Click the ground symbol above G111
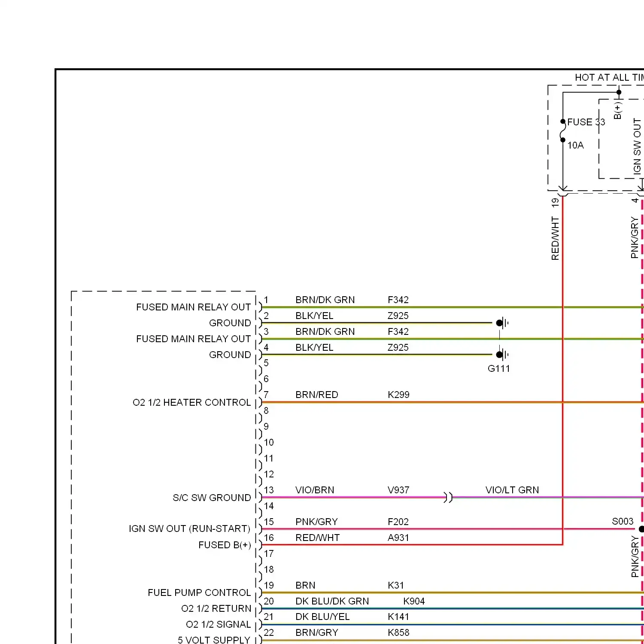 [x=502, y=355]
